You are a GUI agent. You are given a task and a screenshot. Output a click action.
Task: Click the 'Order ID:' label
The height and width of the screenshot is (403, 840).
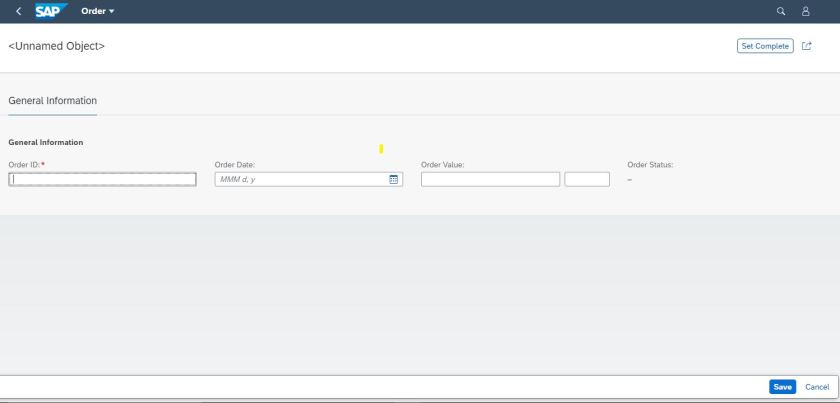pyautogui.click(x=24, y=165)
